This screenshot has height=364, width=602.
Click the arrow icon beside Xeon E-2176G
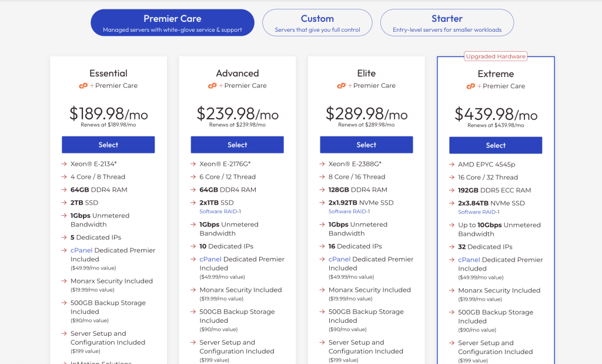coord(193,164)
